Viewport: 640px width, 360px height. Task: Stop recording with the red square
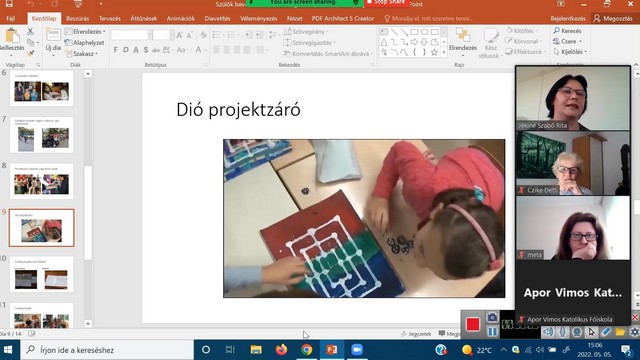point(473,324)
